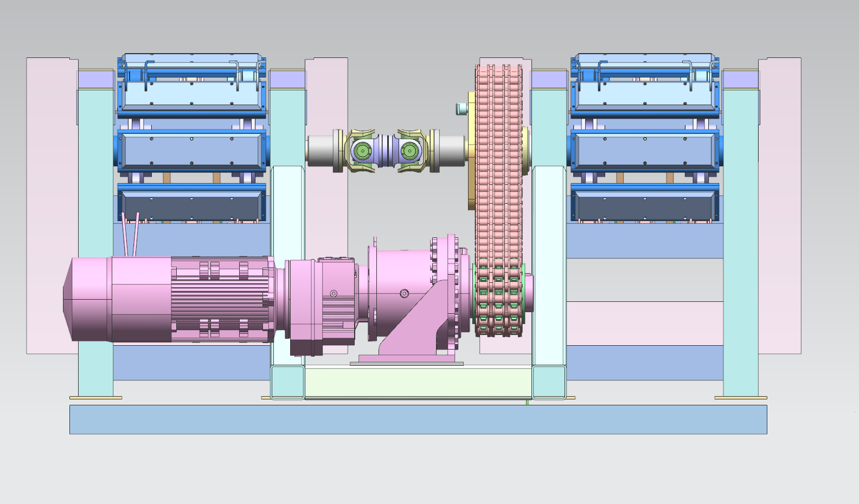The height and width of the screenshot is (504, 859).
Task: Select the small grey cylinder beside the chain top
Action: coord(461,108)
